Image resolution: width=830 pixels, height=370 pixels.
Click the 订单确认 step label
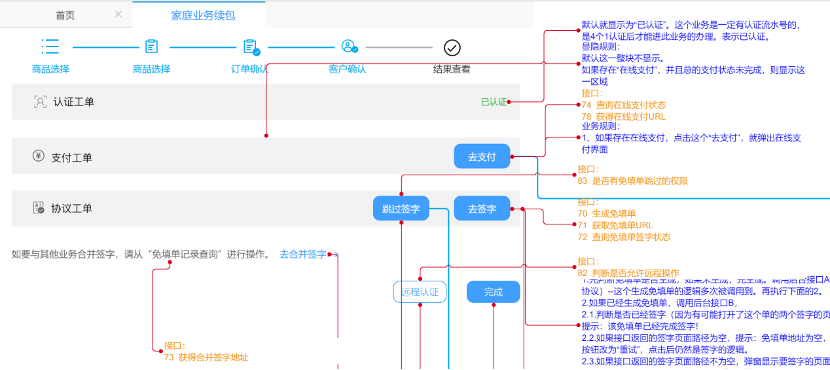(x=250, y=69)
